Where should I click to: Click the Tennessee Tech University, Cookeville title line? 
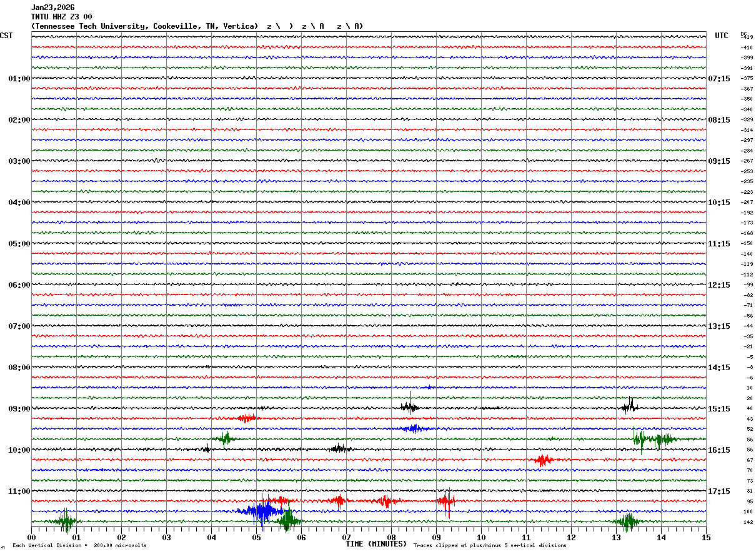197,26
